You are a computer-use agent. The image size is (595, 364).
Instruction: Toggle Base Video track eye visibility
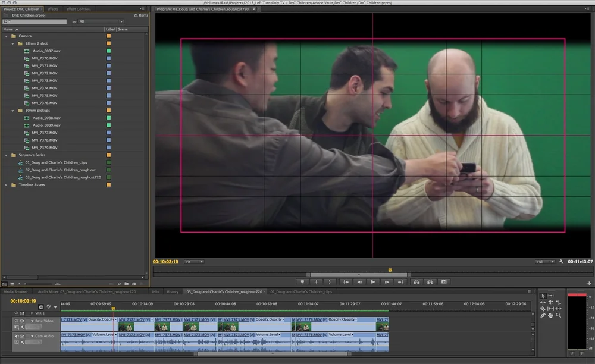coord(16,321)
